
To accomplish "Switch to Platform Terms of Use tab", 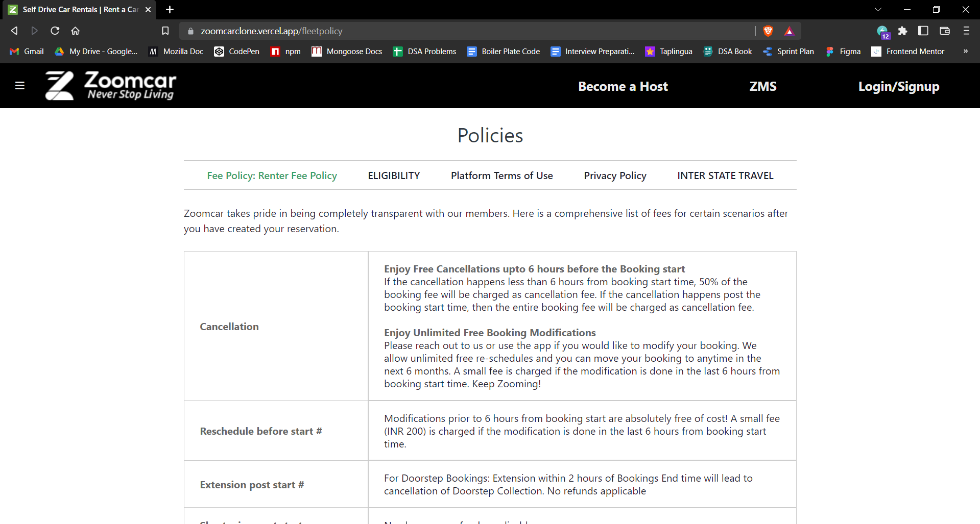I will pos(502,176).
